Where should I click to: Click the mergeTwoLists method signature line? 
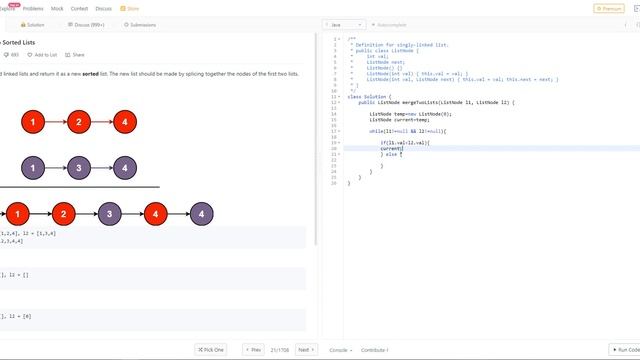click(x=436, y=102)
